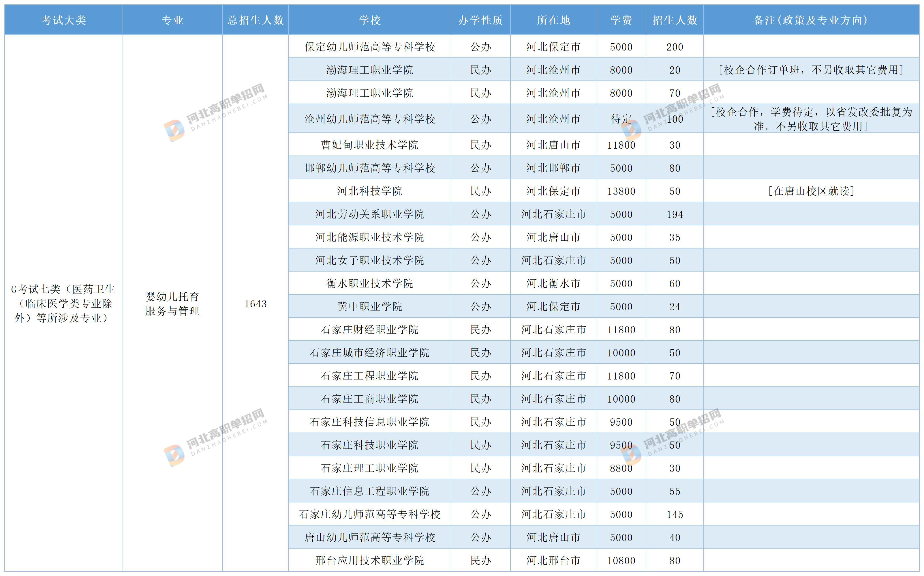This screenshot has width=924, height=576.
Task: Click 公办 in the 冀中职业学院 row
Action: [480, 306]
